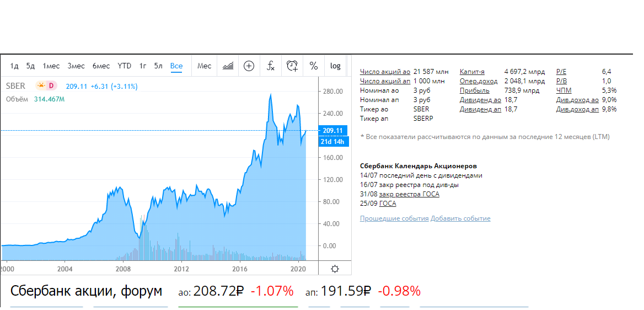The height and width of the screenshot is (310, 644).
Task: Click the 738,9 млрд profit value
Action: tap(523, 90)
